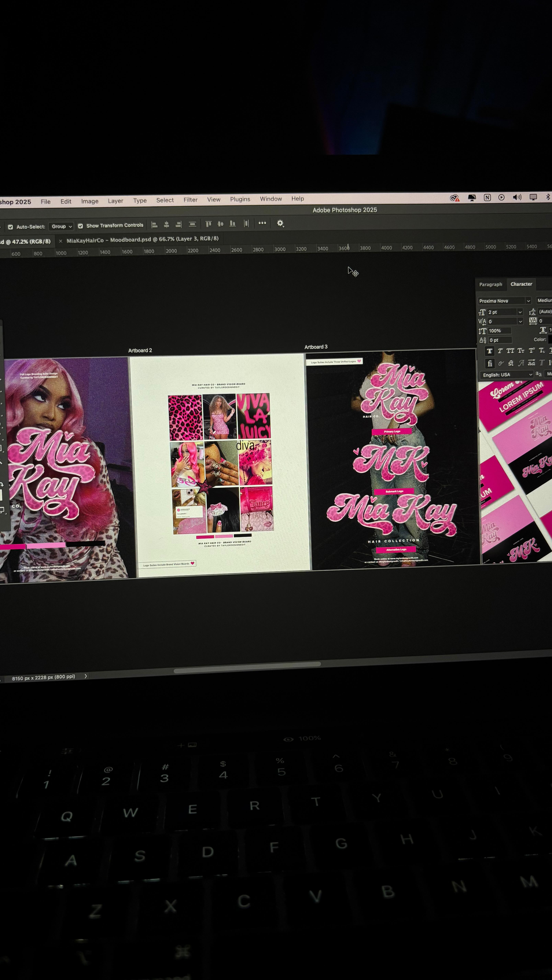Open the Image menu
The height and width of the screenshot is (980, 552).
click(90, 201)
